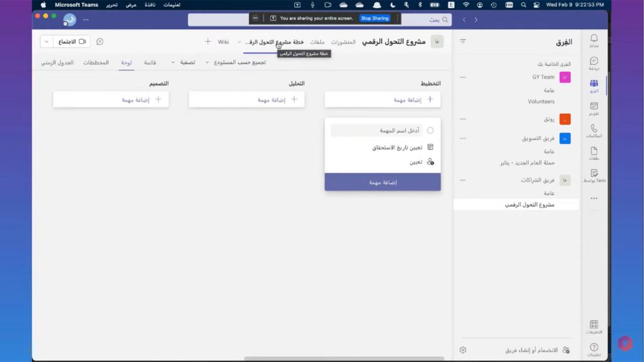Click the تعيين assign text
The image size is (644, 362).
416,162
